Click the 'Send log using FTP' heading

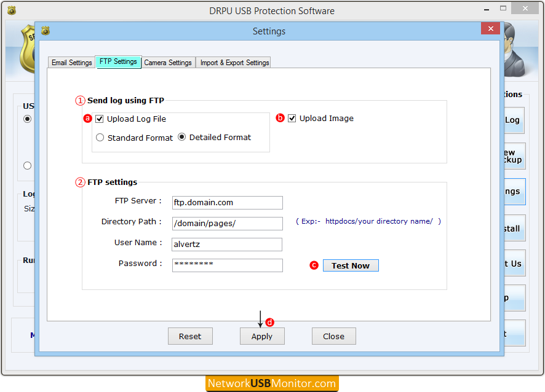[x=125, y=101]
